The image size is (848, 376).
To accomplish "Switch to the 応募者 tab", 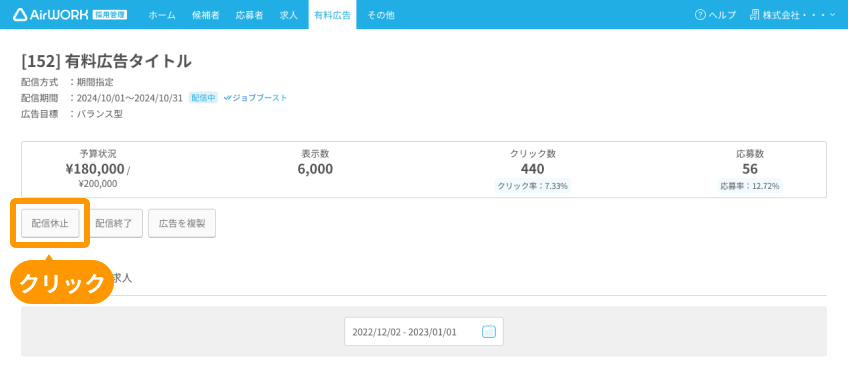I will [x=249, y=15].
